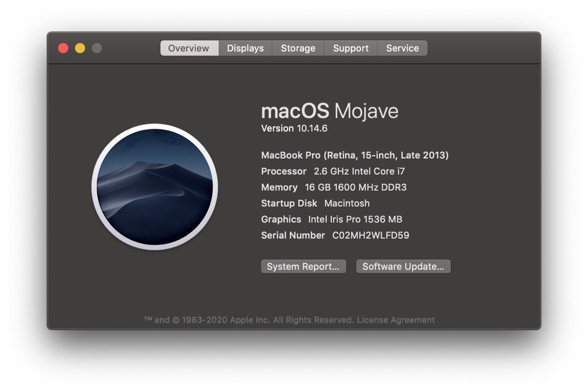Go to the Support tab
The height and width of the screenshot is (392, 588).
click(x=351, y=48)
